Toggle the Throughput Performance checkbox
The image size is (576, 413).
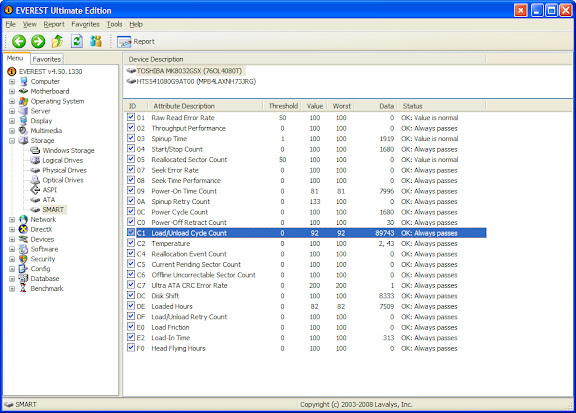(x=131, y=128)
